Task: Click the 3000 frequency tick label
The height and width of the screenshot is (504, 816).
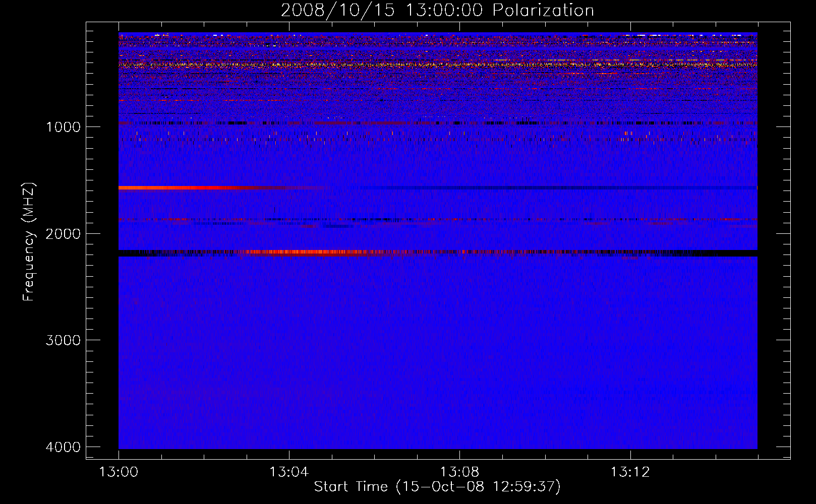Action: pyautogui.click(x=63, y=340)
